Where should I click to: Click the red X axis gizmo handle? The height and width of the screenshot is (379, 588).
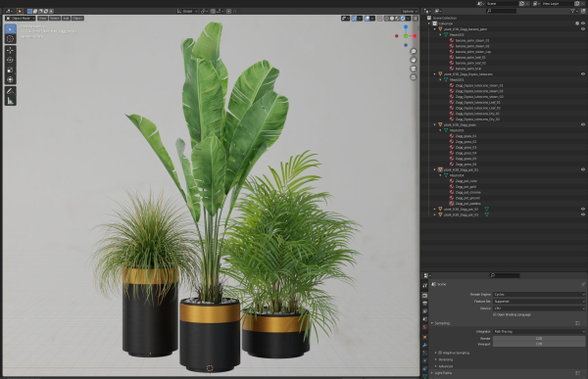pos(415,36)
